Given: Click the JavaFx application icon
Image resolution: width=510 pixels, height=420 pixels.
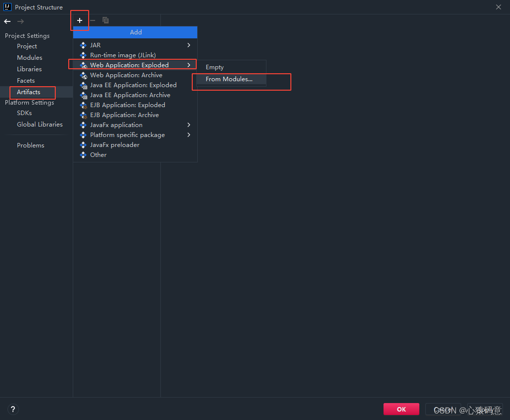Looking at the screenshot, I should [x=83, y=125].
